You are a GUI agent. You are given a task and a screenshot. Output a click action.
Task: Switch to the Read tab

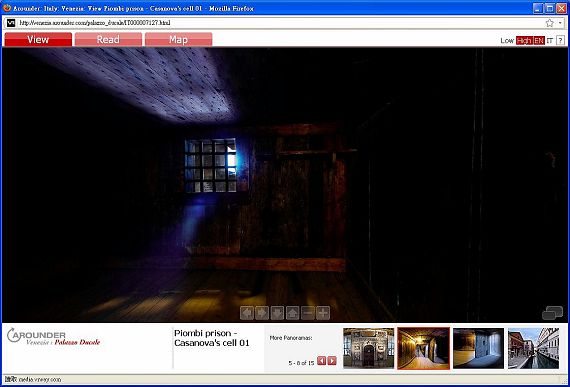tap(108, 39)
